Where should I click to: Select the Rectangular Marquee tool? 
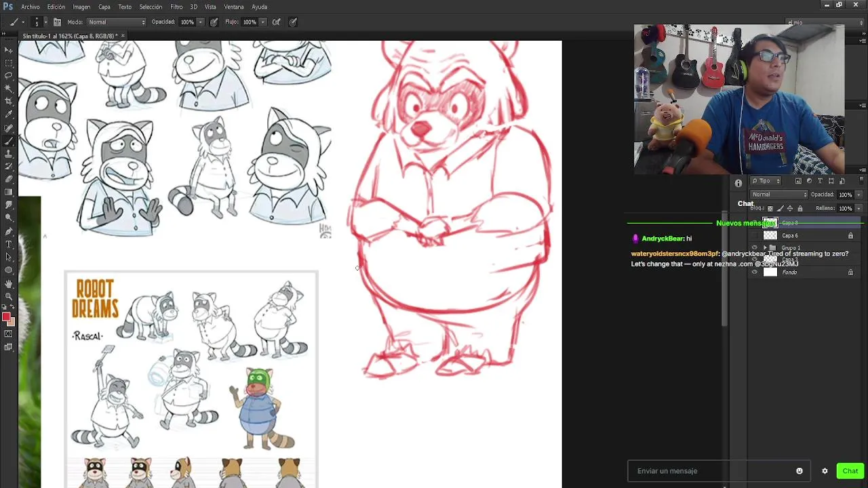8,62
